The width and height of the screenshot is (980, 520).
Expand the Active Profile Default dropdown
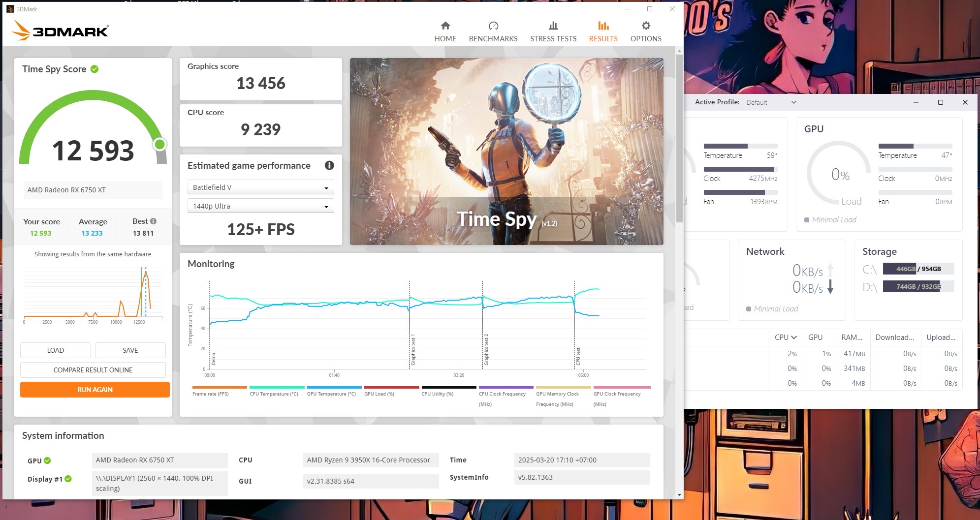tap(771, 102)
